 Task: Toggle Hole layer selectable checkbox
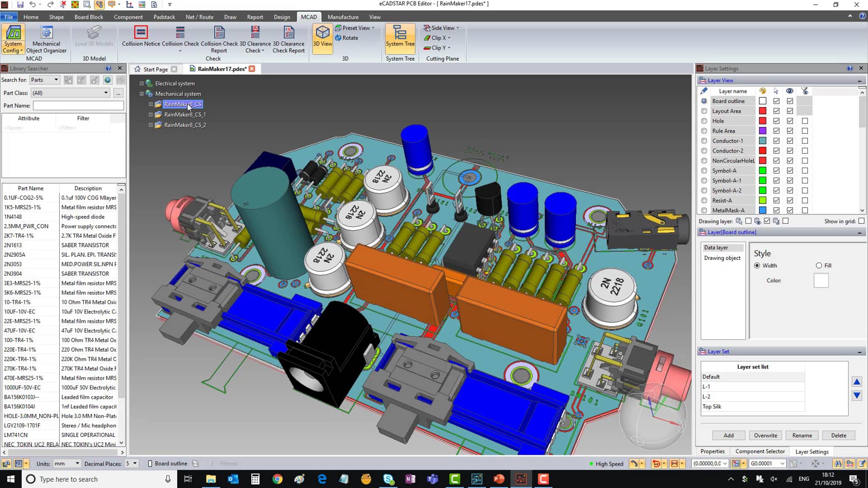point(777,121)
